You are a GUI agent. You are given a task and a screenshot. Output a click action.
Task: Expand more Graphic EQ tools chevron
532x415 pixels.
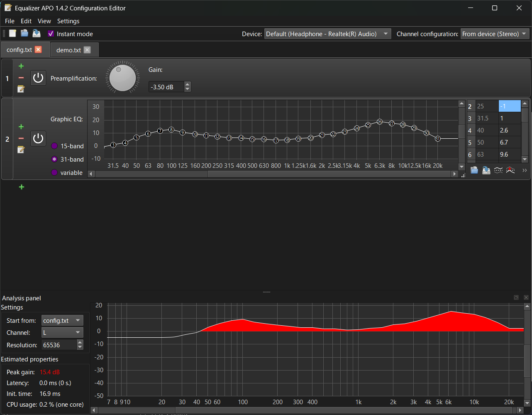525,170
